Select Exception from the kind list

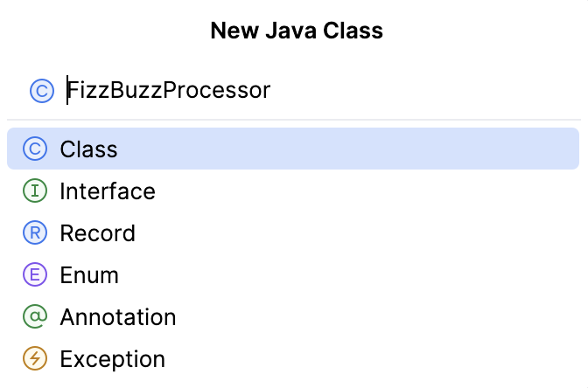point(112,359)
